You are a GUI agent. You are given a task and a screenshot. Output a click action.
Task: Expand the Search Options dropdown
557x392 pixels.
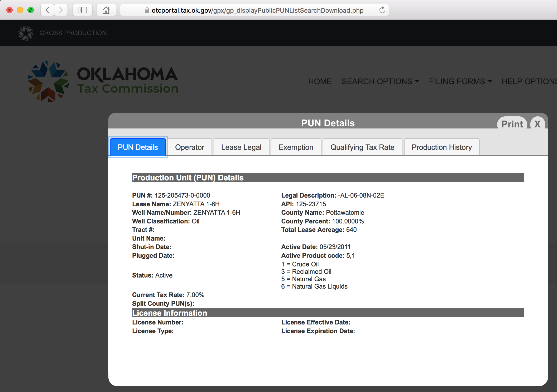tap(380, 81)
